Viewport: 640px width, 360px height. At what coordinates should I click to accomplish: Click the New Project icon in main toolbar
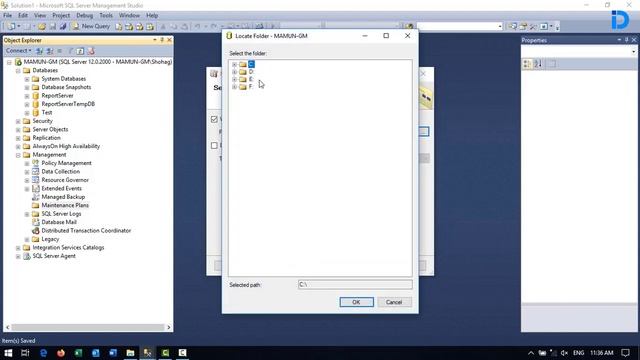[x=12, y=27]
